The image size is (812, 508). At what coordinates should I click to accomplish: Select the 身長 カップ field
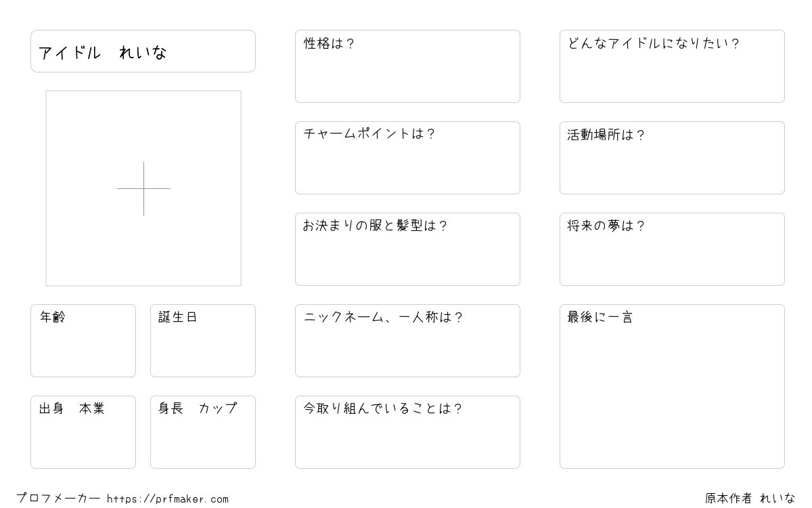[203, 432]
